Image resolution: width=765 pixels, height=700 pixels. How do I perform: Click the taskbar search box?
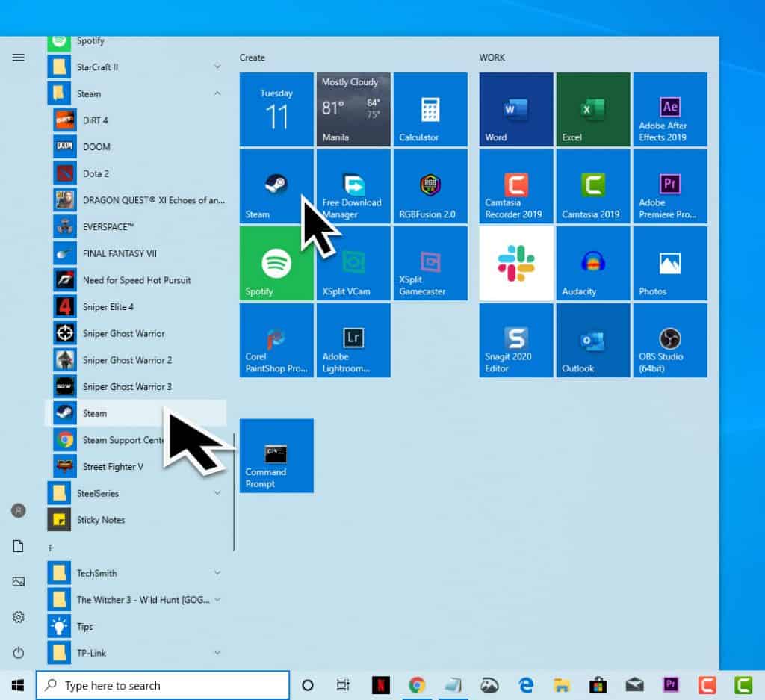[163, 685]
